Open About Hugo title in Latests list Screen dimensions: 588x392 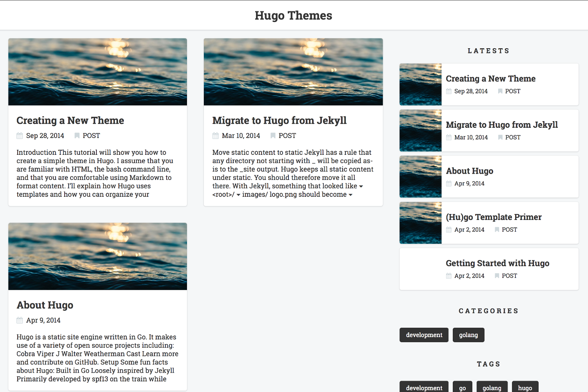click(470, 171)
